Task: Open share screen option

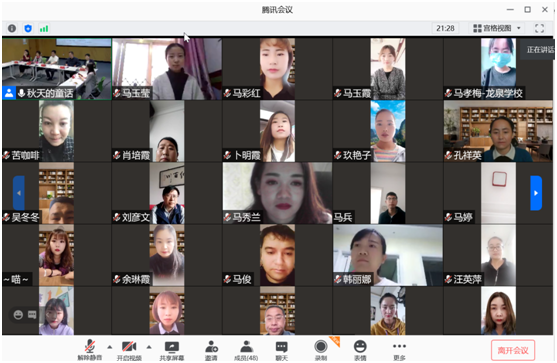Action: [172, 350]
